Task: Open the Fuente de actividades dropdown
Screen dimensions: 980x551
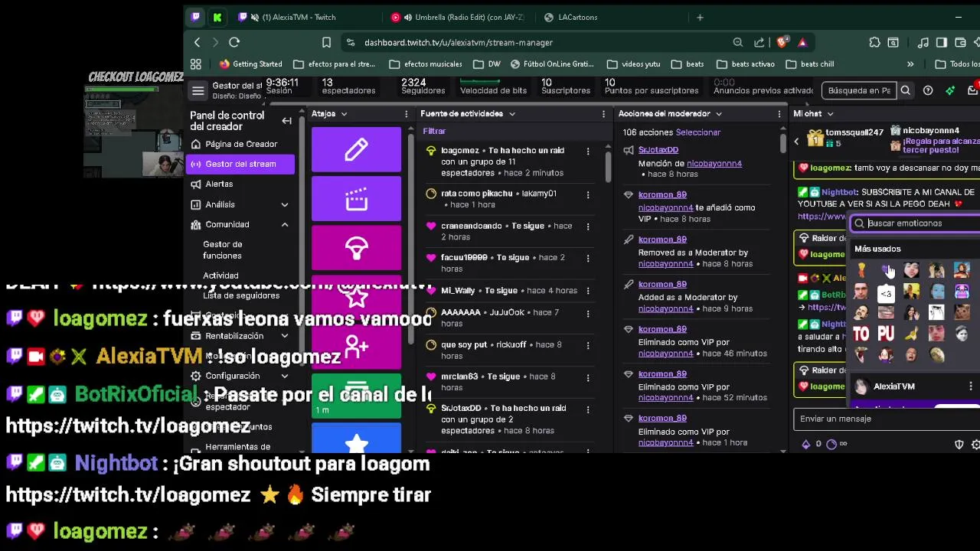Action: (x=512, y=114)
